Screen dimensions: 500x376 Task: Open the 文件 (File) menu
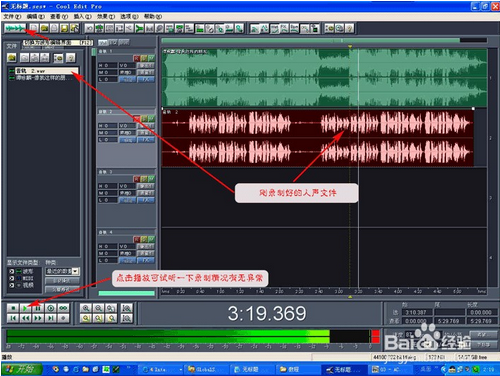coord(12,16)
